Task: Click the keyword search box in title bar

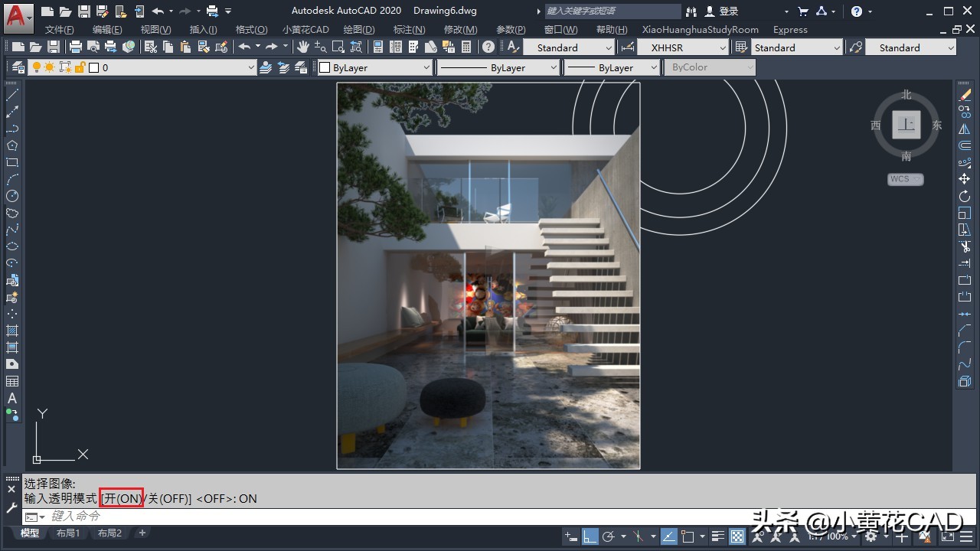Action: 612,11
